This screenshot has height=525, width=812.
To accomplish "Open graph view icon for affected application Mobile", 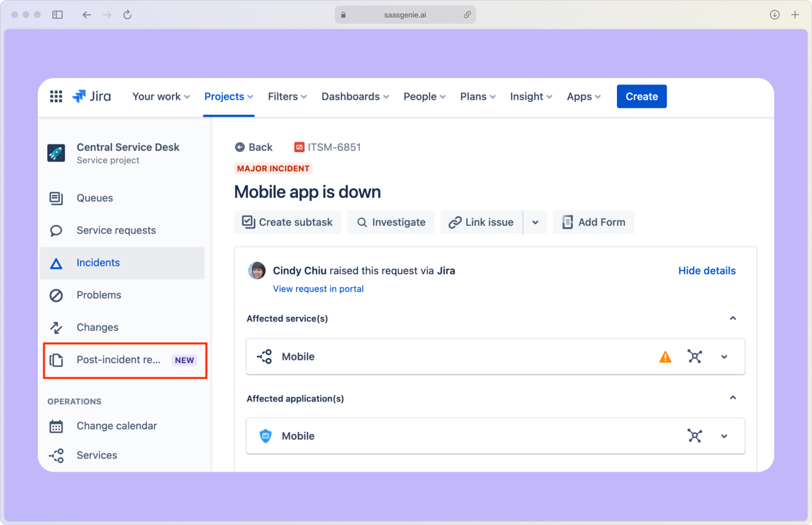I will pos(695,436).
